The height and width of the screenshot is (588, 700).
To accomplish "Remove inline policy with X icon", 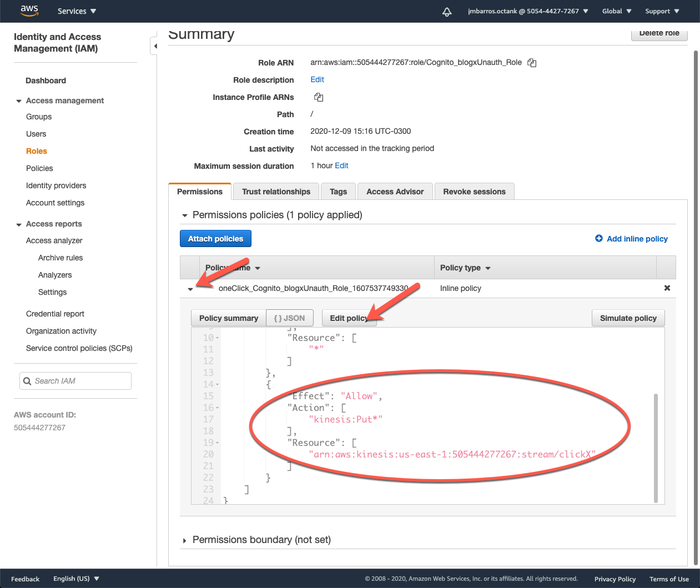I will coord(667,288).
